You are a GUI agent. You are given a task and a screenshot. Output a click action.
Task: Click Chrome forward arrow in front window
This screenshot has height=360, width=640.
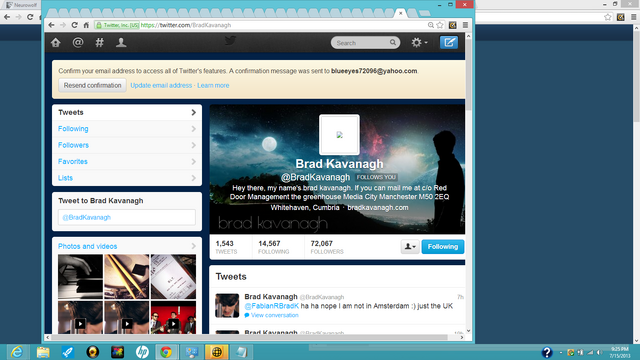pos(62,25)
